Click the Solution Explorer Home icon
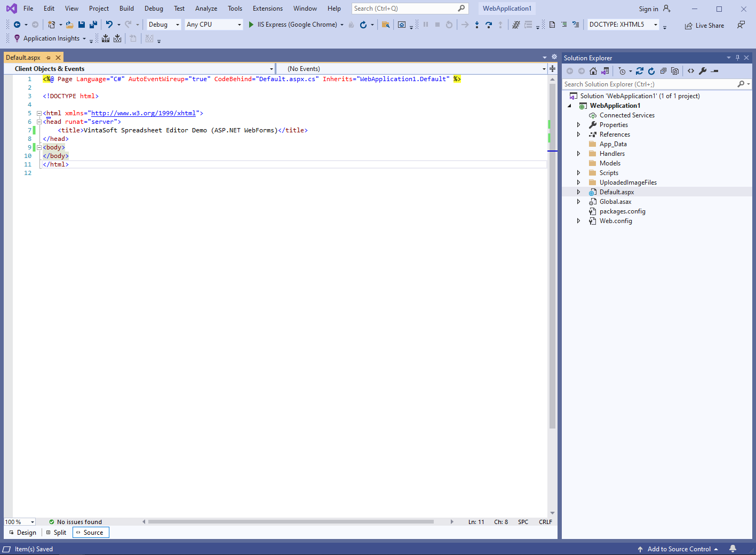756x555 pixels. pyautogui.click(x=593, y=71)
